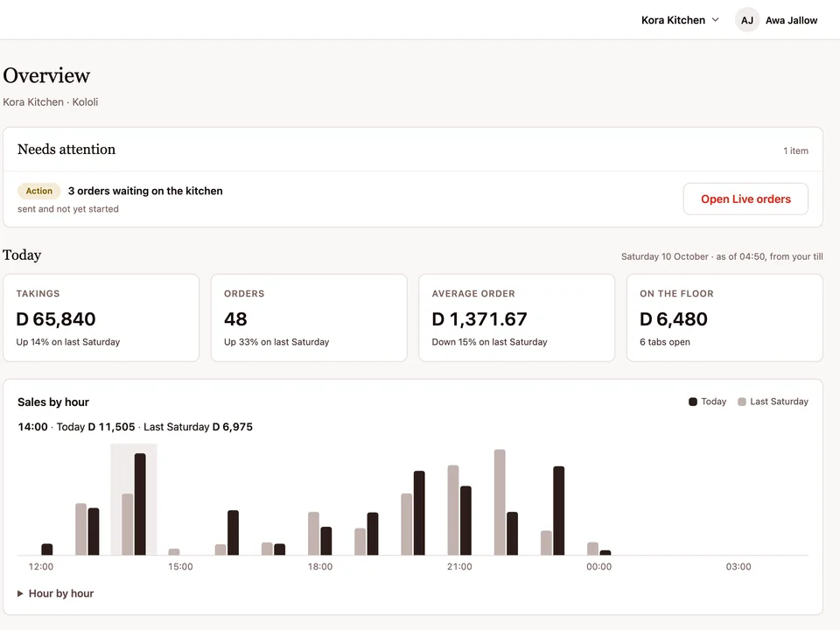Click the 03:00 axis label

[738, 566]
